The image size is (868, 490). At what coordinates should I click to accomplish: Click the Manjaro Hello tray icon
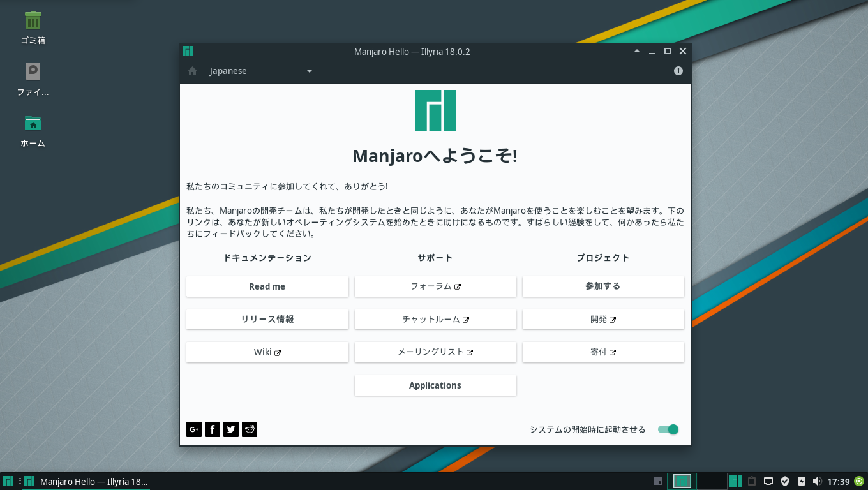[735, 481]
